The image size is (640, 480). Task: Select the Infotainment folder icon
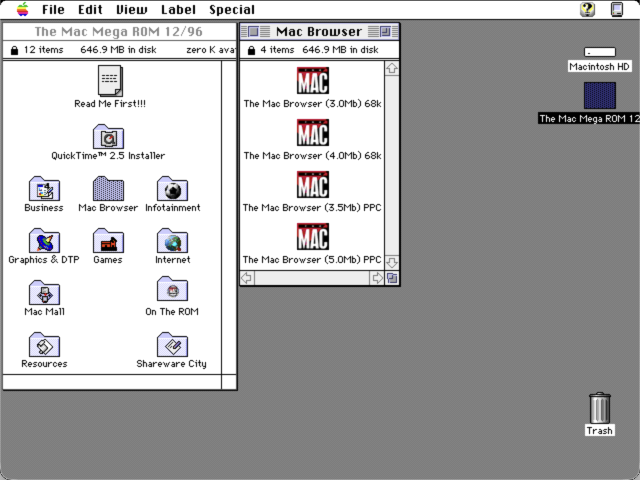172,188
